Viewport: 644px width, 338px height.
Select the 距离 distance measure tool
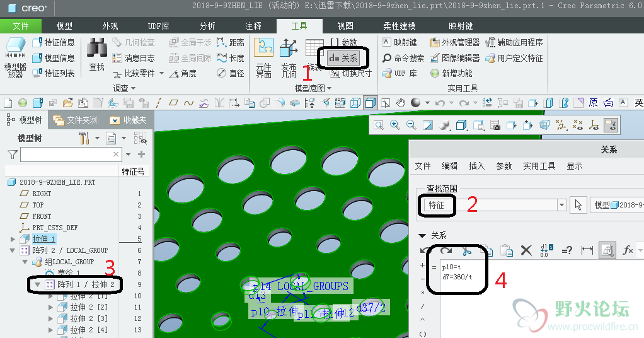pyautogui.click(x=231, y=42)
